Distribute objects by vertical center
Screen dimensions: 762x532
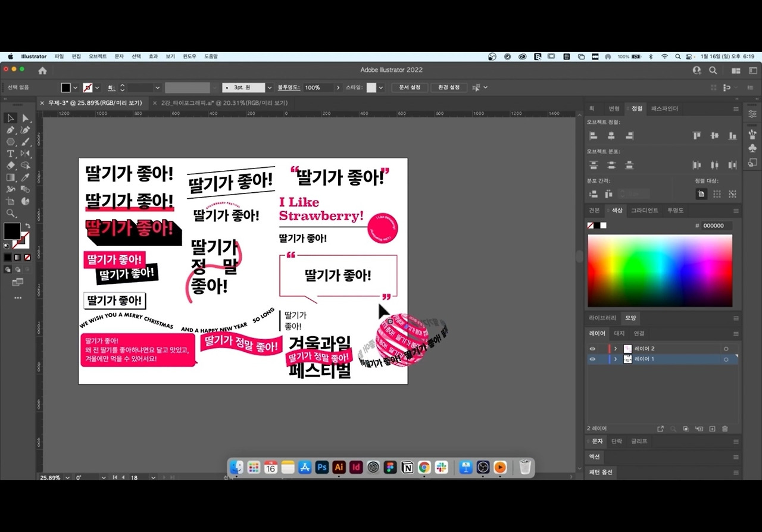pyautogui.click(x=611, y=165)
